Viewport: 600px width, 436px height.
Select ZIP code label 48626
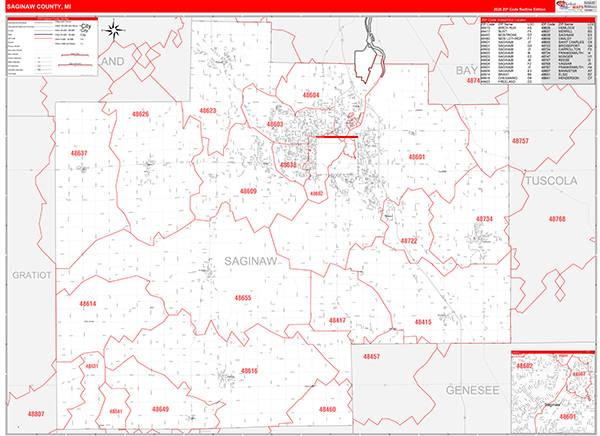coord(140,114)
